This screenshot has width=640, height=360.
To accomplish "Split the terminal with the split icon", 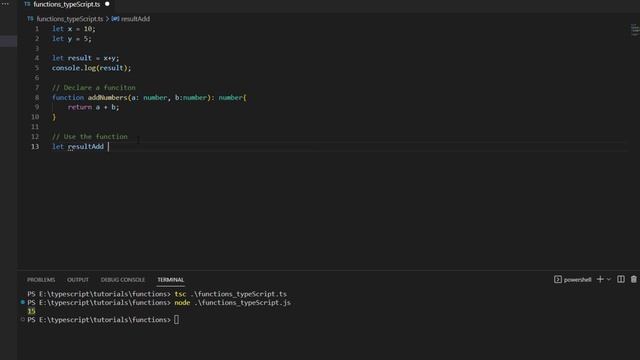I will pos(621,279).
